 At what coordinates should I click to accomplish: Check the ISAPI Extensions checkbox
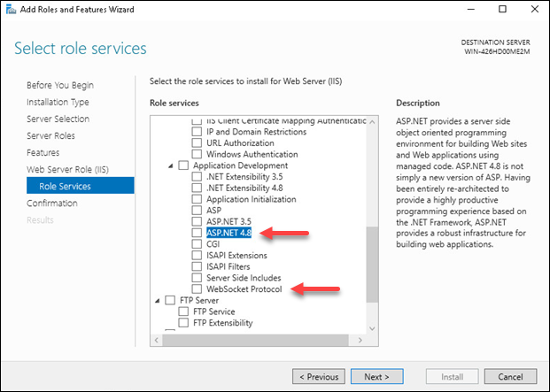[198, 256]
